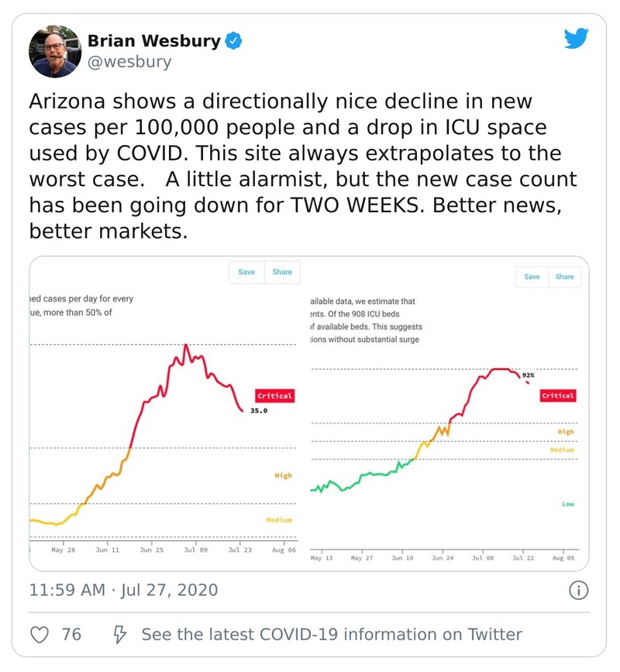This screenshot has height=672, width=620.
Task: Select the green Low label on ICU chart
Action: pyautogui.click(x=567, y=505)
